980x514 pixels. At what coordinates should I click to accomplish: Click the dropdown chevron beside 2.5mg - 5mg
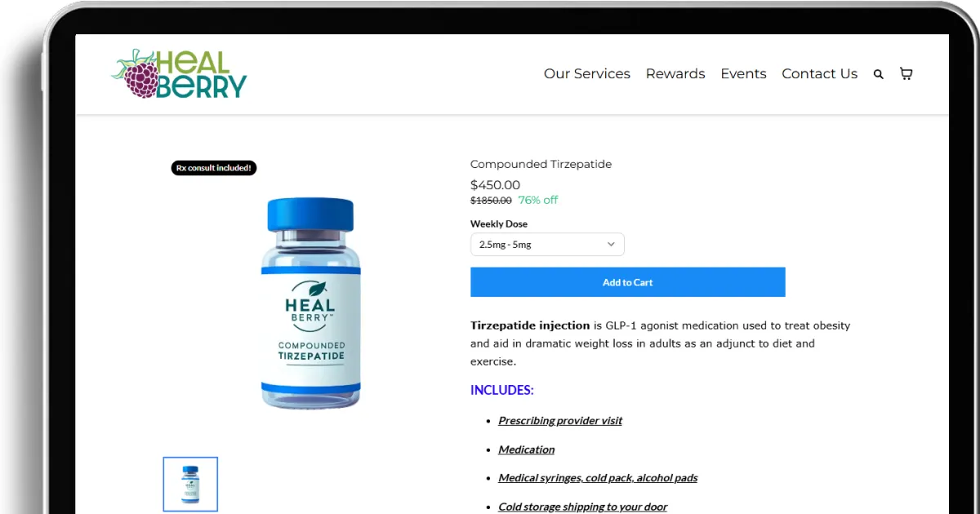pyautogui.click(x=611, y=245)
